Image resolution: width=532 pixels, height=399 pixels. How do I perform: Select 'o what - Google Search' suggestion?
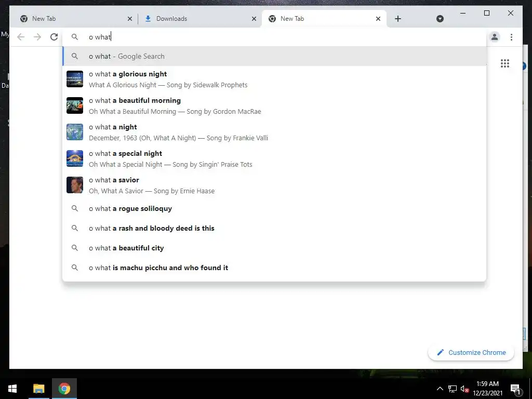tap(274, 56)
